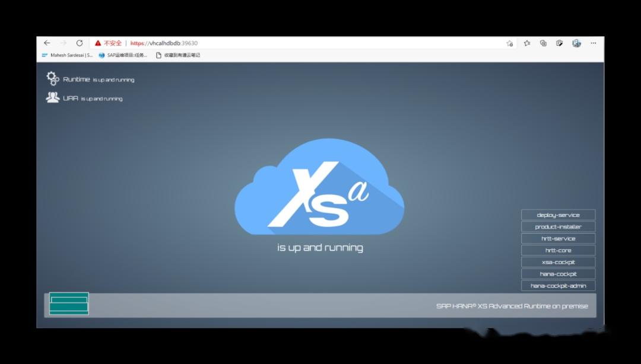
Task: Open the deploy-service button
Action: coord(558,215)
